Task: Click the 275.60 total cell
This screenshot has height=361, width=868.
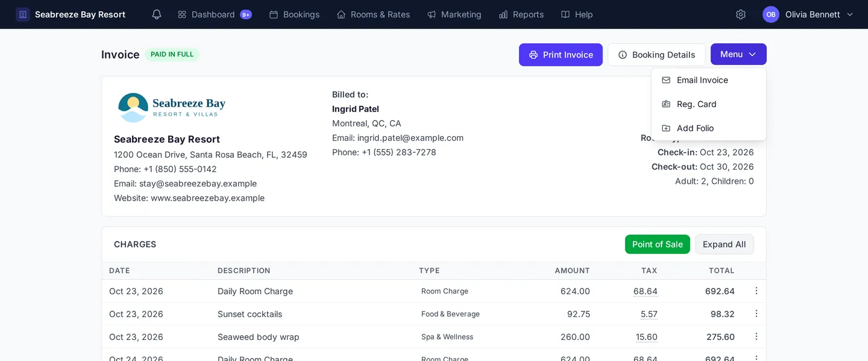Action: [x=720, y=337]
